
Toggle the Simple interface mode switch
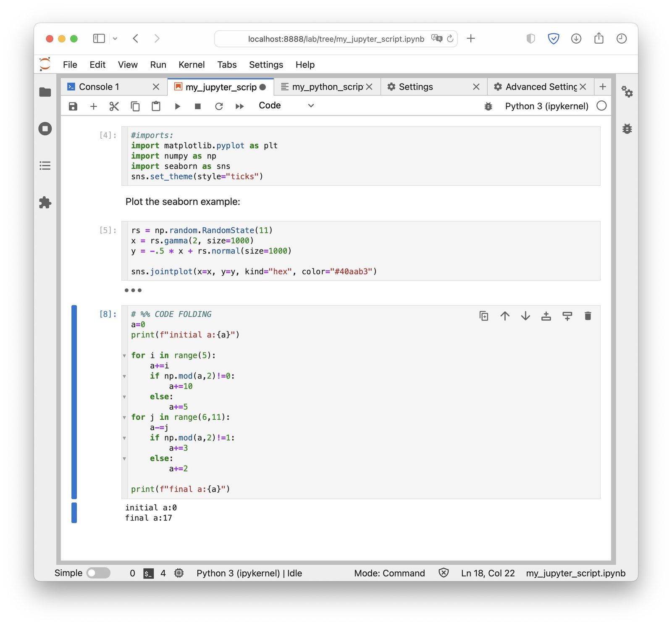tap(98, 573)
